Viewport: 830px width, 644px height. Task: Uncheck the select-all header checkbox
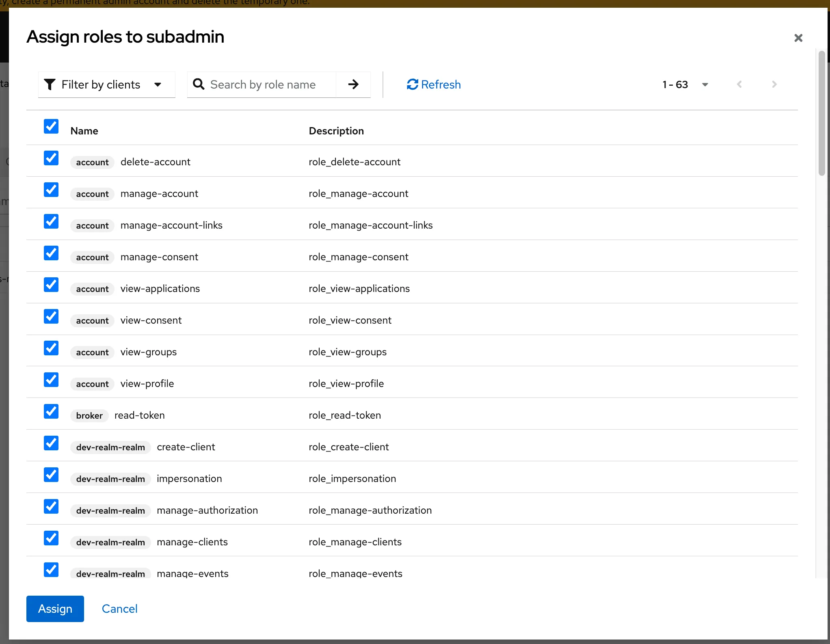(x=51, y=126)
